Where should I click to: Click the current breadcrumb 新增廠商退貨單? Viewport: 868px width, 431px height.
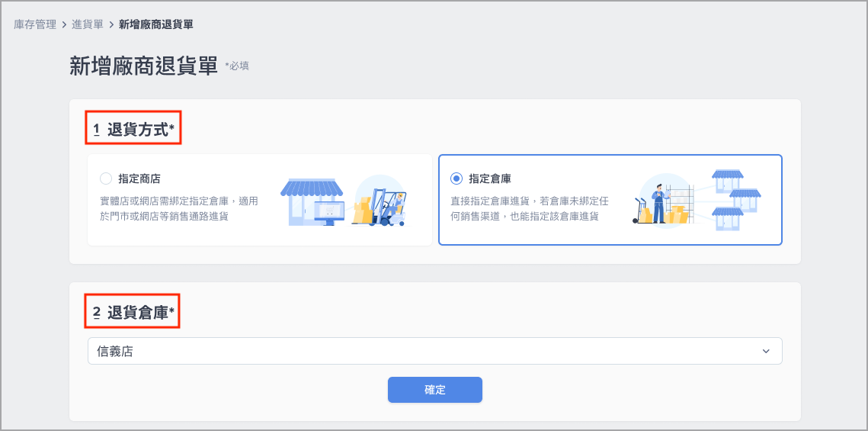[x=156, y=24]
